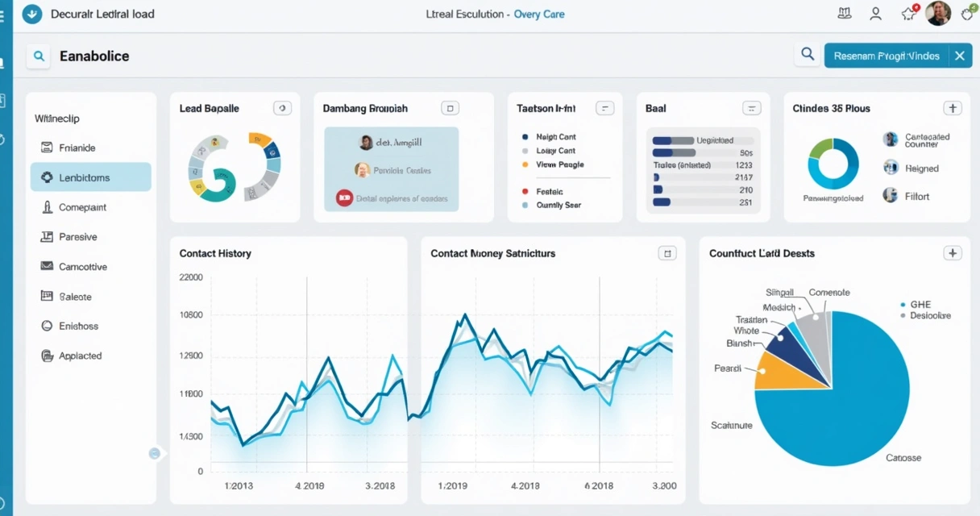This screenshot has width=980, height=516.
Task: Toggle the Contact Money Satniciturs square button
Action: click(x=666, y=253)
